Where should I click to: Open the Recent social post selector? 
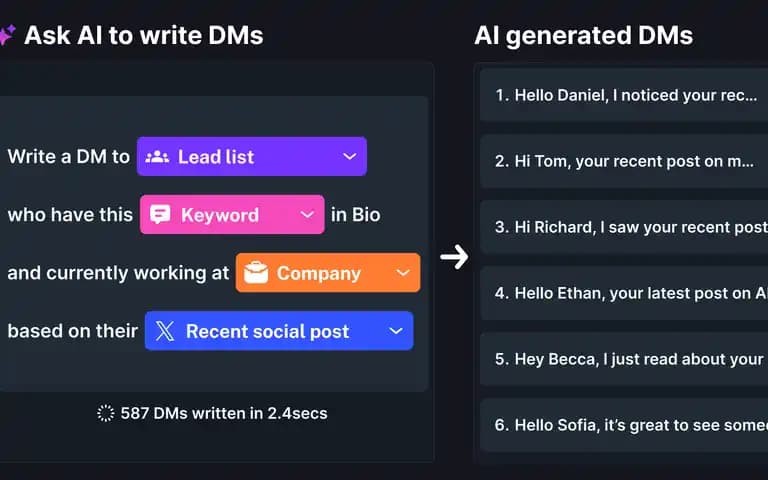(x=279, y=331)
